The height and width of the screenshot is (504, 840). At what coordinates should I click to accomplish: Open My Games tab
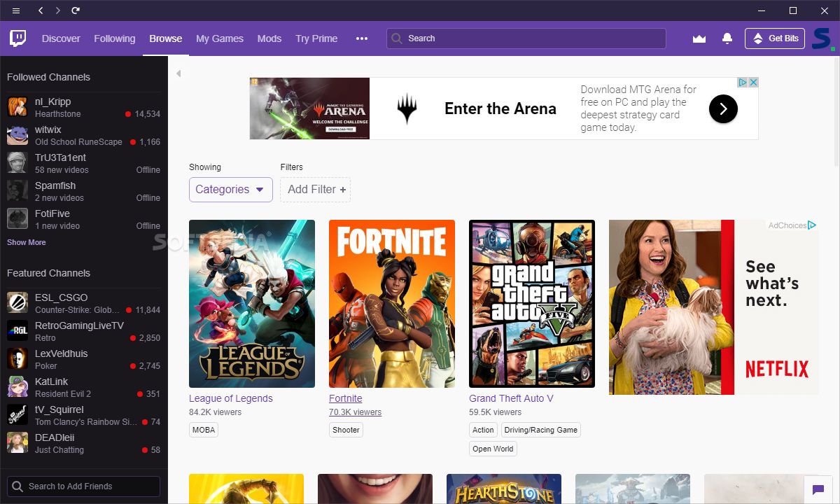point(220,38)
